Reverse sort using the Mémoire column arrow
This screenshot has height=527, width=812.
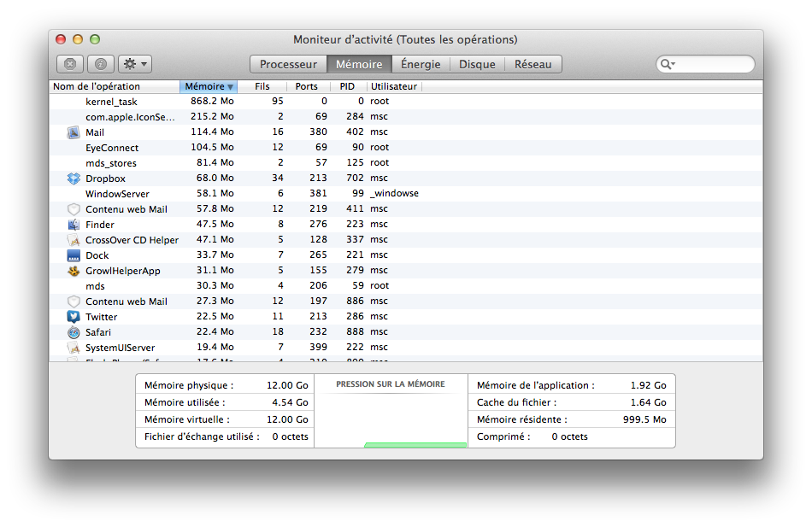click(x=229, y=87)
